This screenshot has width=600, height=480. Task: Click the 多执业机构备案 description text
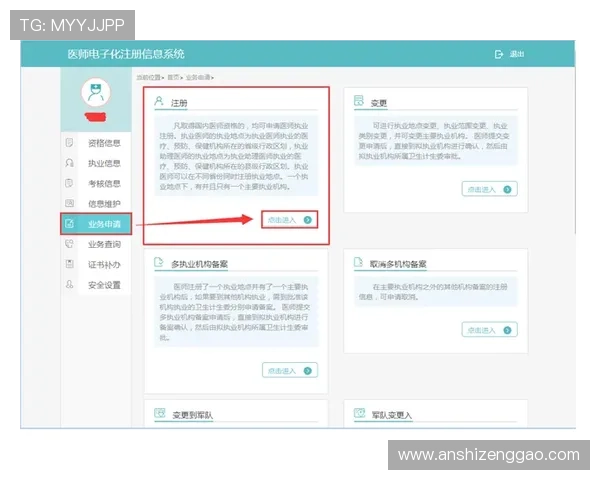point(236,312)
